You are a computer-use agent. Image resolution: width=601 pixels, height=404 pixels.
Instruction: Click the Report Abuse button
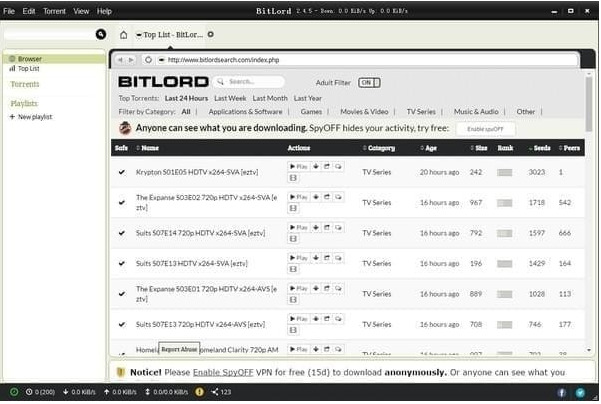(179, 349)
